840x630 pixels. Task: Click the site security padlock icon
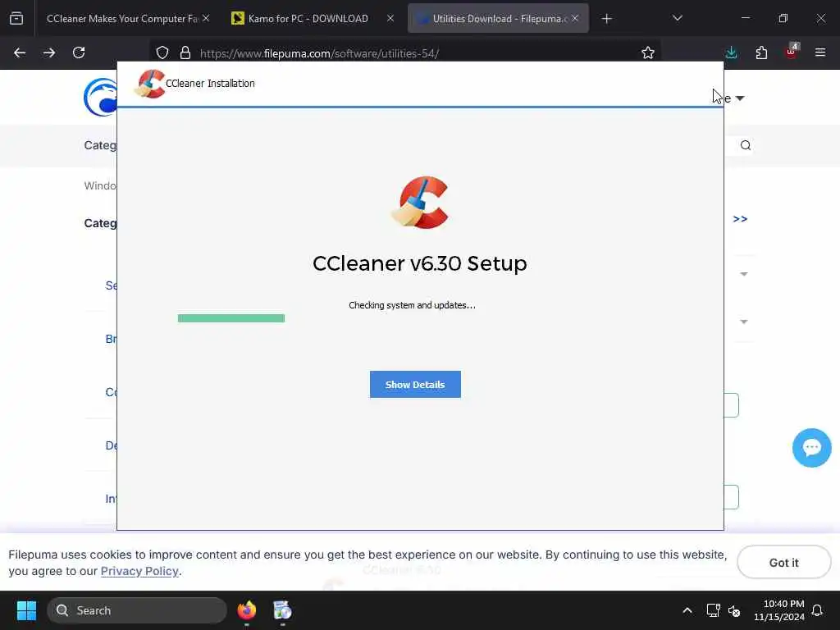tap(185, 52)
